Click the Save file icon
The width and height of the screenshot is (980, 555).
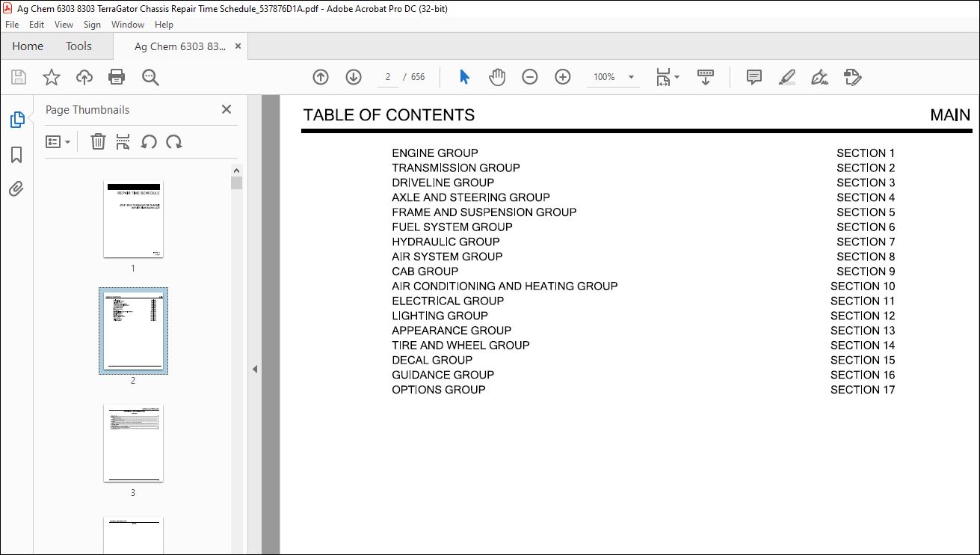[x=19, y=77]
